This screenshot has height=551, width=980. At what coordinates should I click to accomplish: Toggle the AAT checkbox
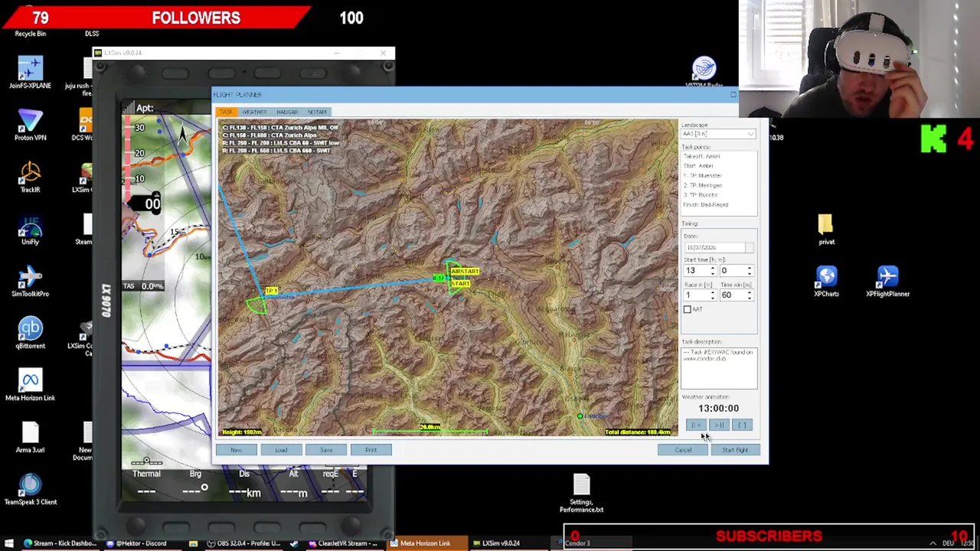[x=687, y=309]
